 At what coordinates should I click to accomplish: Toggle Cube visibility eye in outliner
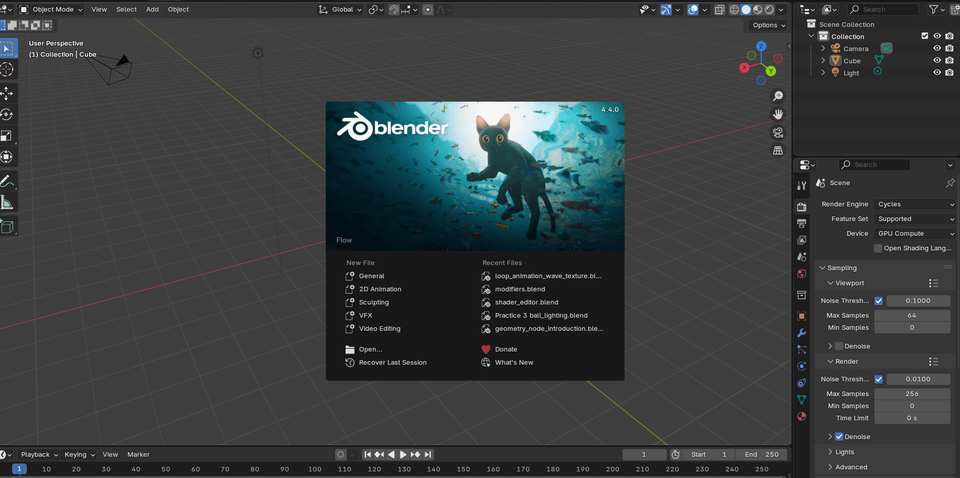tap(937, 61)
